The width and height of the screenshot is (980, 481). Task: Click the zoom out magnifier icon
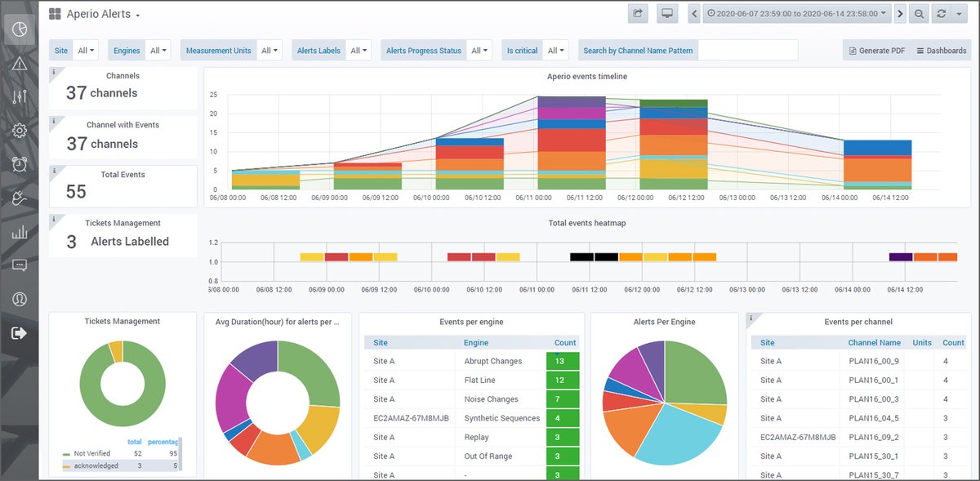tap(920, 14)
